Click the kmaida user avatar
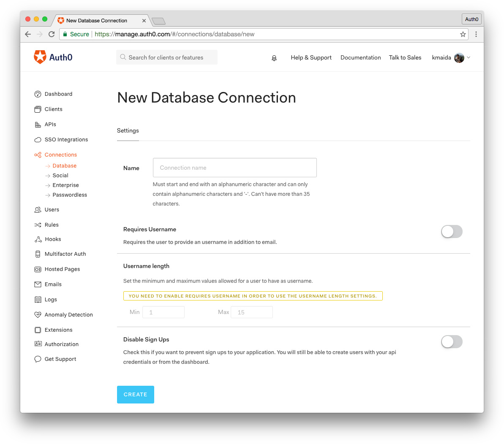The height and width of the screenshot is (444, 504). click(459, 58)
